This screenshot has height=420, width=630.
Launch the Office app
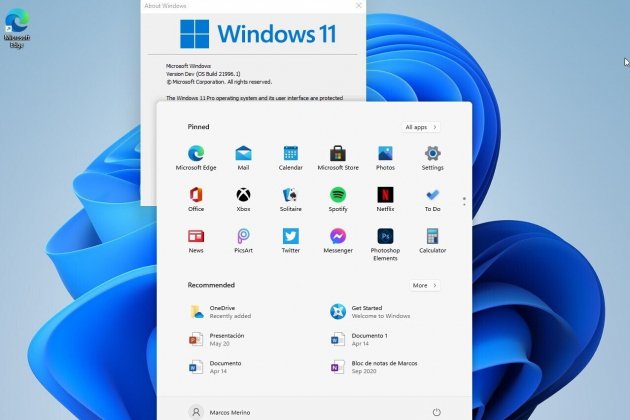196,199
